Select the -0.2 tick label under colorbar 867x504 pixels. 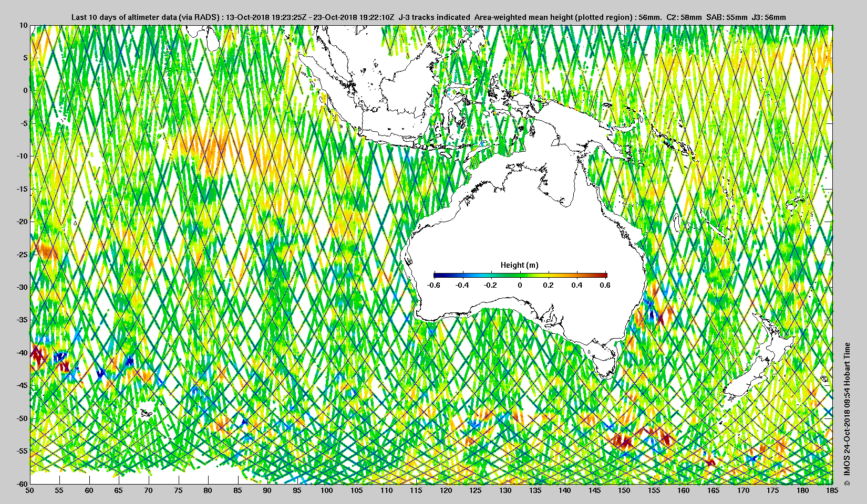491,285
